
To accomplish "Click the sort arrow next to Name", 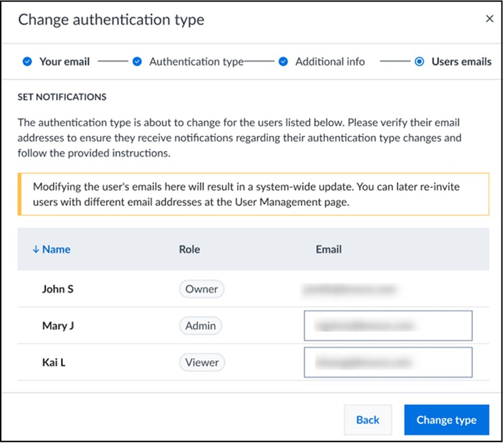I will (36, 249).
